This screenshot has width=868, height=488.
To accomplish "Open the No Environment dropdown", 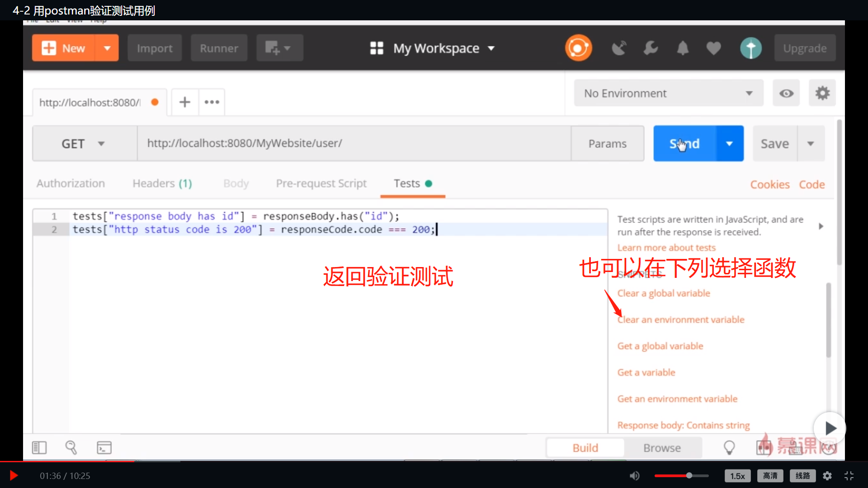I will tap(668, 93).
